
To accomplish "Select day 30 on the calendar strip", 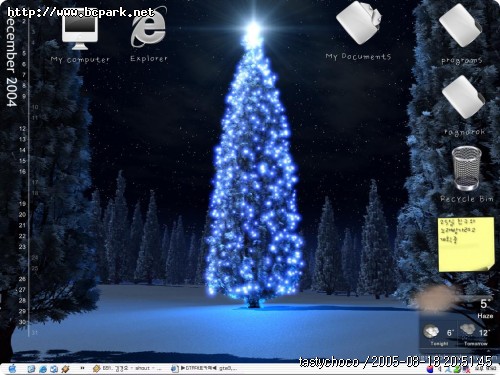I will tap(22, 322).
